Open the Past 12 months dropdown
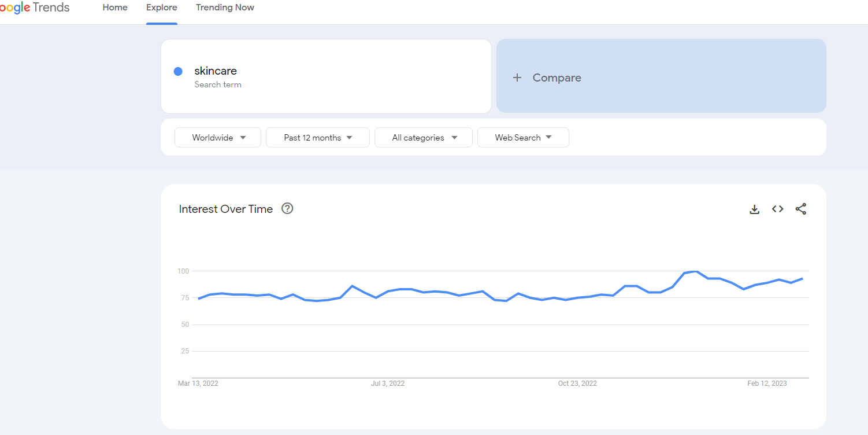Image resolution: width=868 pixels, height=435 pixels. pyautogui.click(x=317, y=138)
